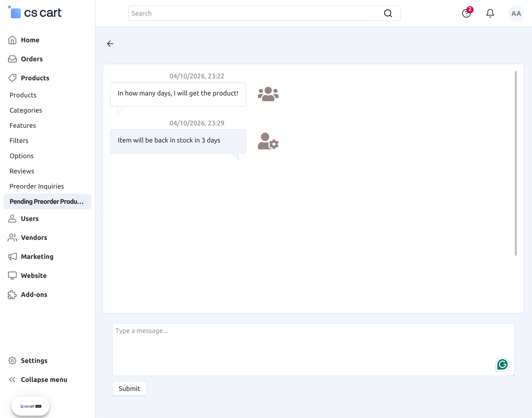Screen dimensions: 532x418
Task: Navigate to the Reviews section
Action: (x=22, y=171)
